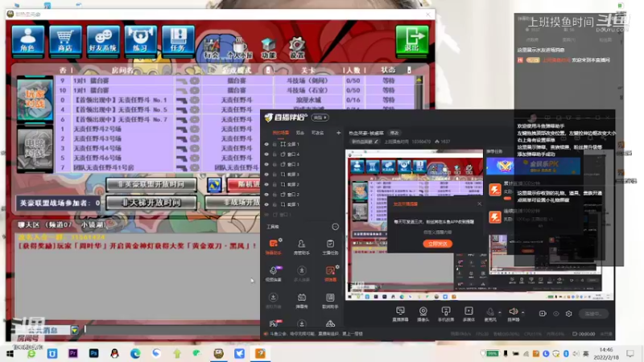This screenshot has height=362, width=644.
Task: Select room 团队无责任野斗1号房 row
Action: coord(158,167)
